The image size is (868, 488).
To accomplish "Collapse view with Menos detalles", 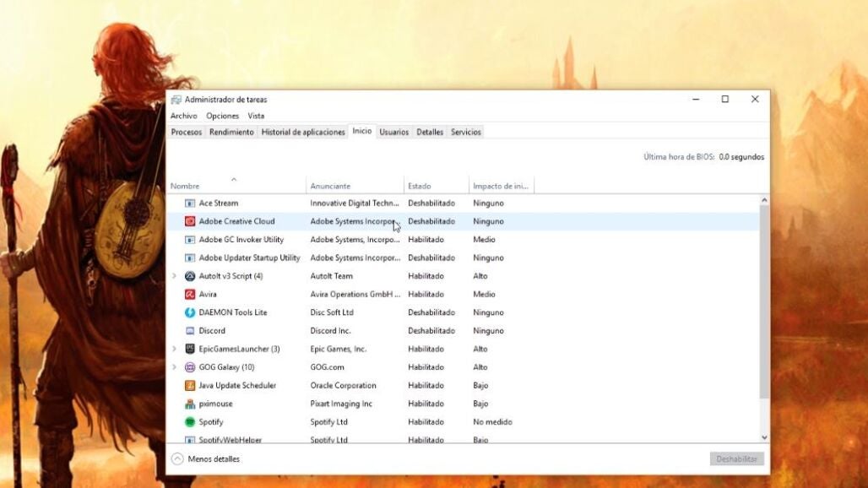I will [x=206, y=458].
